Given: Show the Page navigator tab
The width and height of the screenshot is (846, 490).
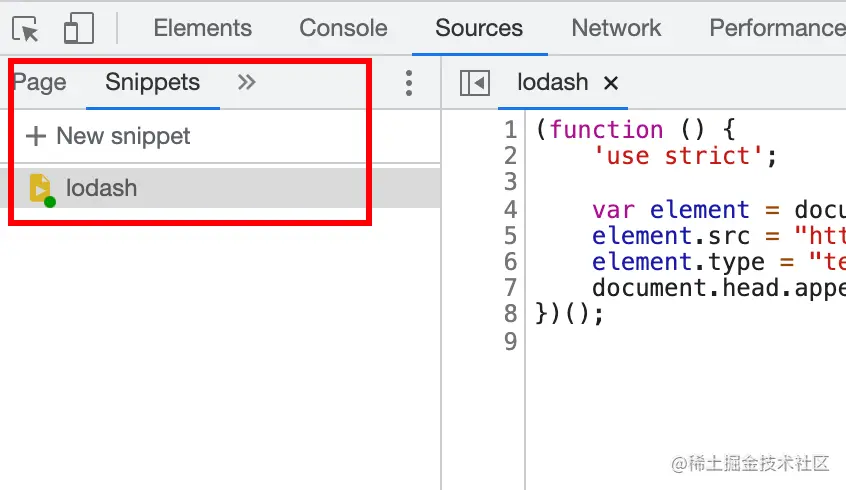Looking at the screenshot, I should (40, 83).
